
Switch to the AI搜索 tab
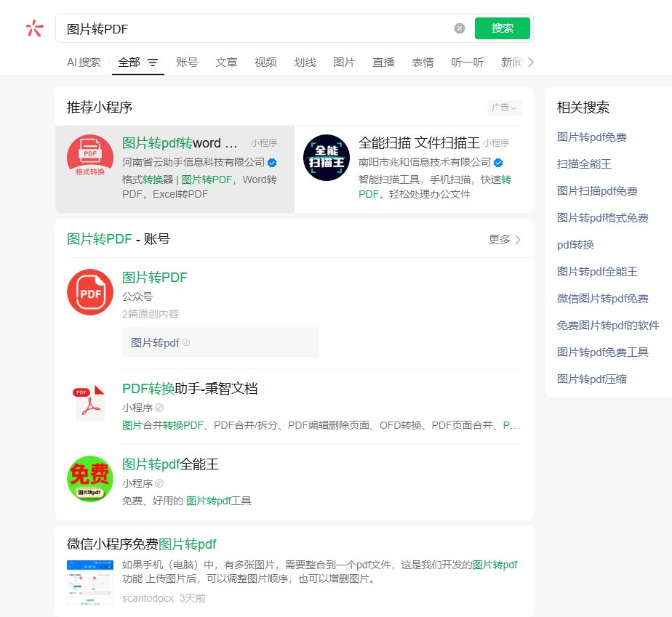(x=84, y=62)
